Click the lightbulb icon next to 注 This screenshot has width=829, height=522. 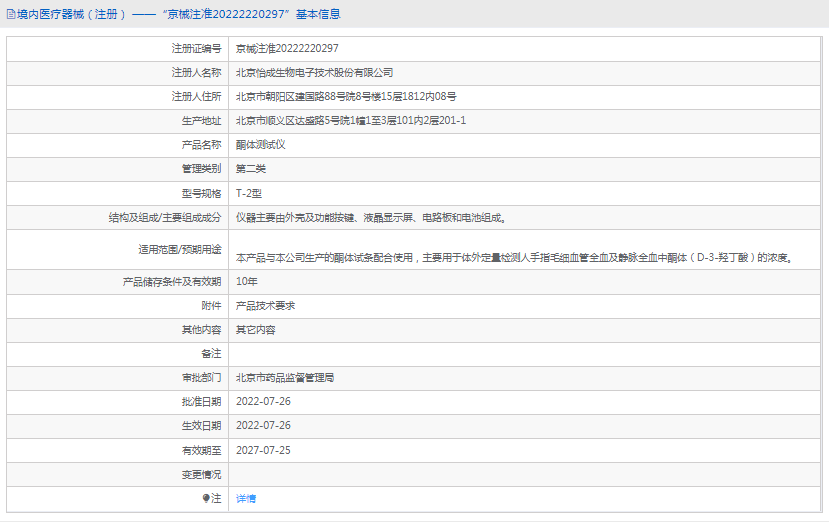[206, 498]
